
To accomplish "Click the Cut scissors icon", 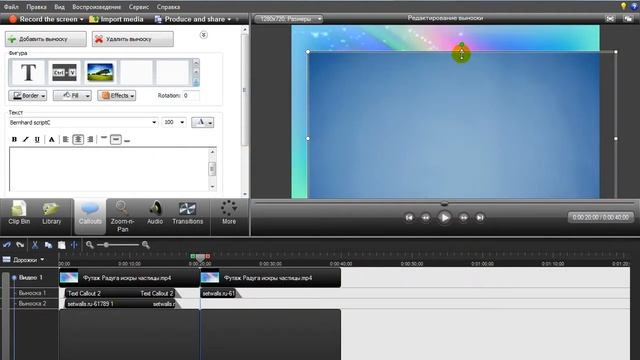I will click(x=35, y=245).
